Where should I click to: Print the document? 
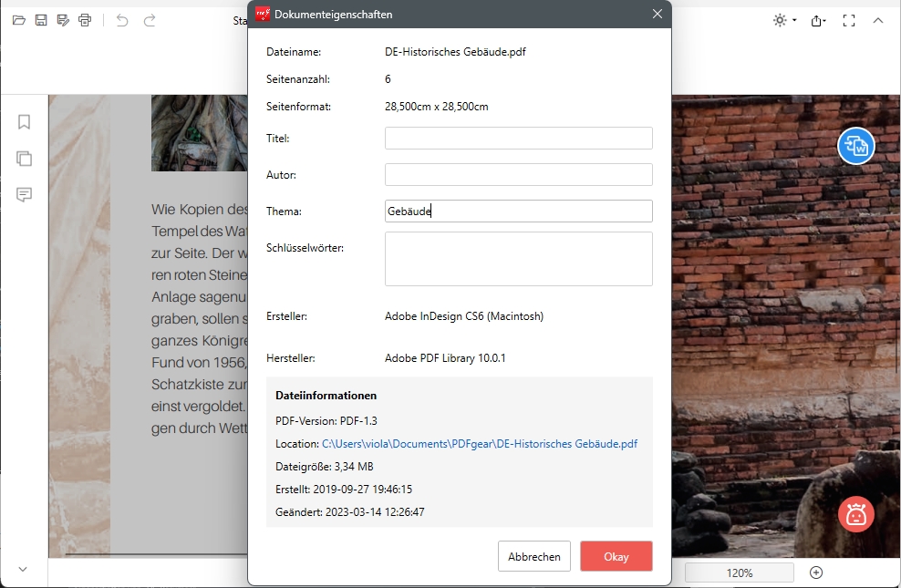(x=85, y=20)
